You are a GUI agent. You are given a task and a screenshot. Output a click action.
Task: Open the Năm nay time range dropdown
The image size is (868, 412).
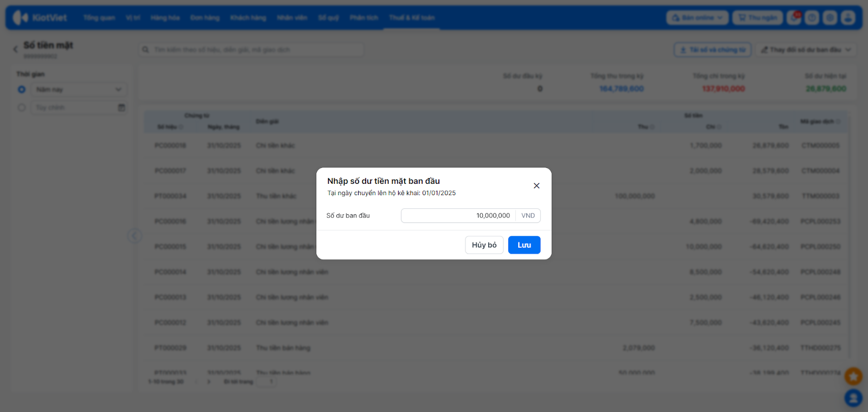79,89
